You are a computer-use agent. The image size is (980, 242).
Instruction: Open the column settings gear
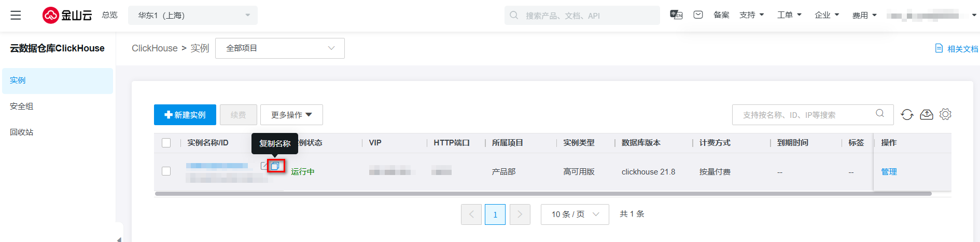coord(945,114)
